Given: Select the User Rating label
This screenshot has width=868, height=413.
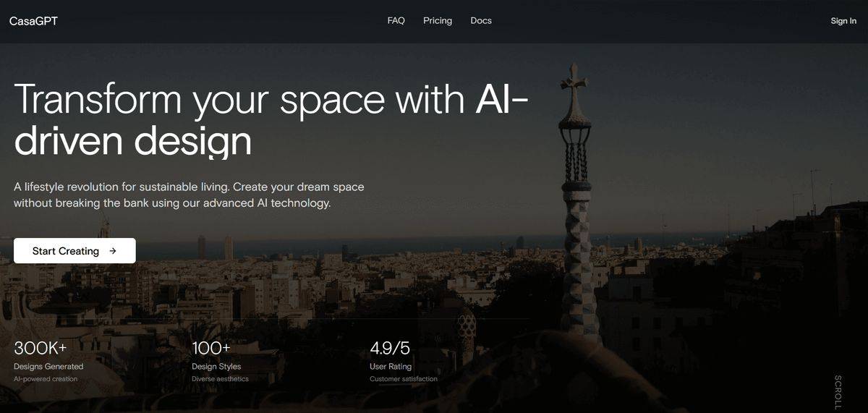Looking at the screenshot, I should coord(391,367).
